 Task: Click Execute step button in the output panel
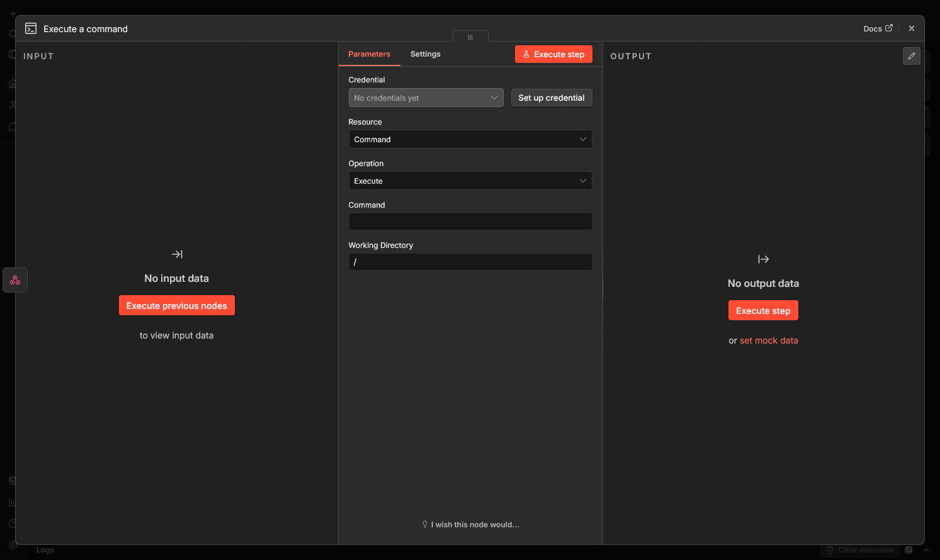click(x=763, y=310)
